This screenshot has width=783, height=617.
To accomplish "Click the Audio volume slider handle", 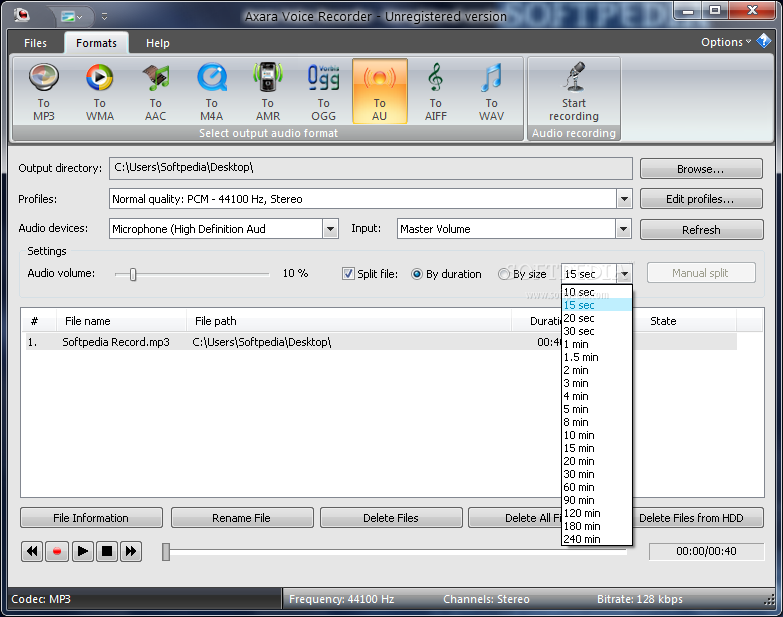I will (x=132, y=274).
